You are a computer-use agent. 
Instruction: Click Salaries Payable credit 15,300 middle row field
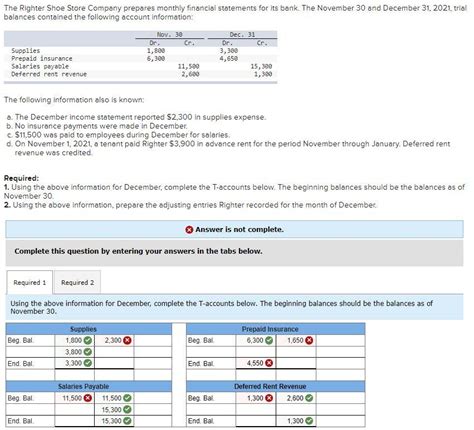coord(114,410)
